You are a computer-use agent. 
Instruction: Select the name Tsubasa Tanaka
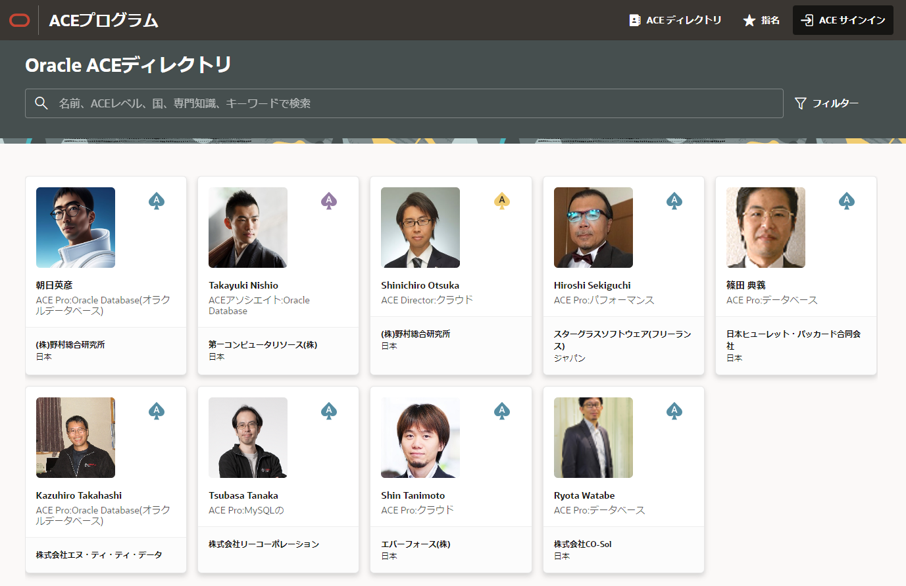coord(243,495)
